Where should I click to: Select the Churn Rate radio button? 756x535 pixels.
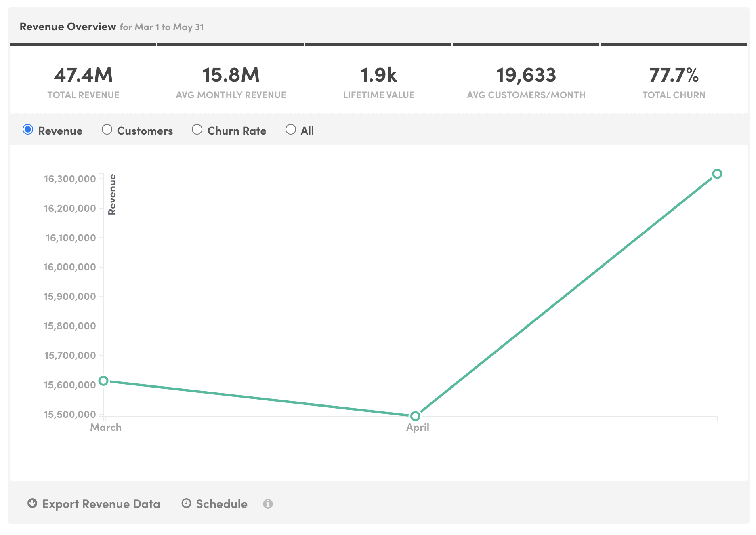coord(197,129)
